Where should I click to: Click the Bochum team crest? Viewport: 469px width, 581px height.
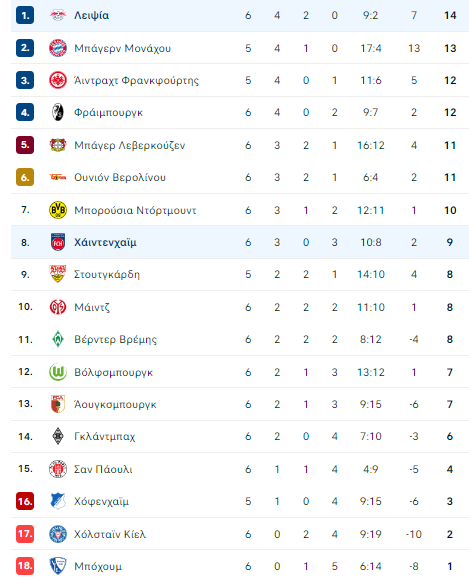[x=58, y=566]
